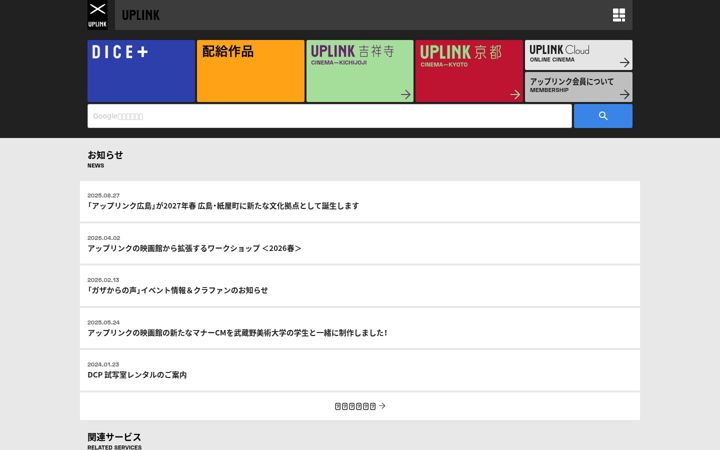
Task: Click the blue search magnifier button
Action: coord(603,116)
